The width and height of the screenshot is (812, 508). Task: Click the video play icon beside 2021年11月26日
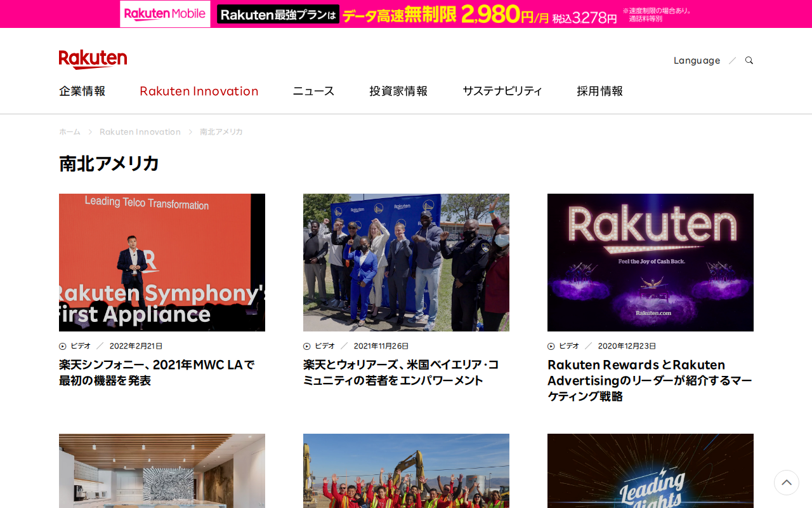tap(307, 346)
